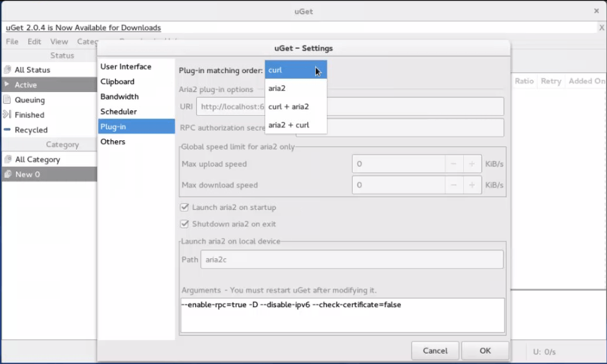The width and height of the screenshot is (607, 364).
Task: Select All Status icon in sidebar
Action: coord(7,70)
